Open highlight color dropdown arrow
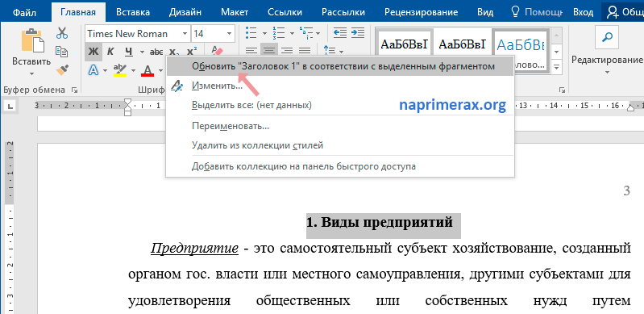 click(133, 71)
